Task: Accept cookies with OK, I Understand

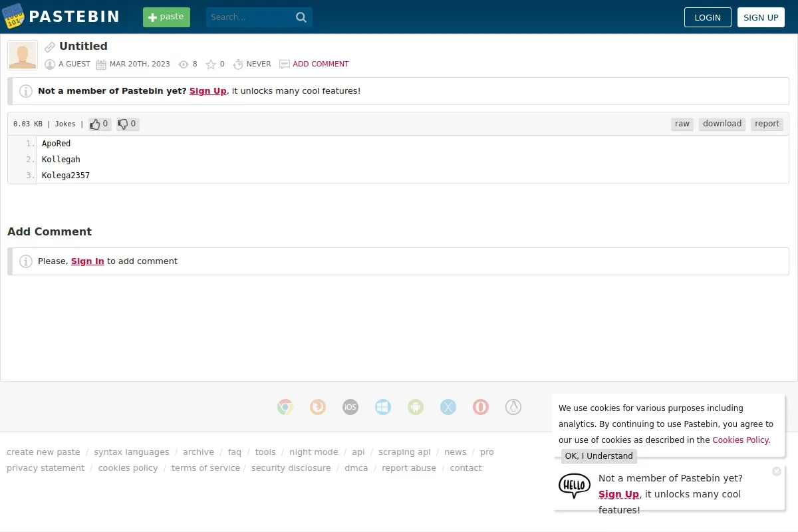Action: click(599, 456)
